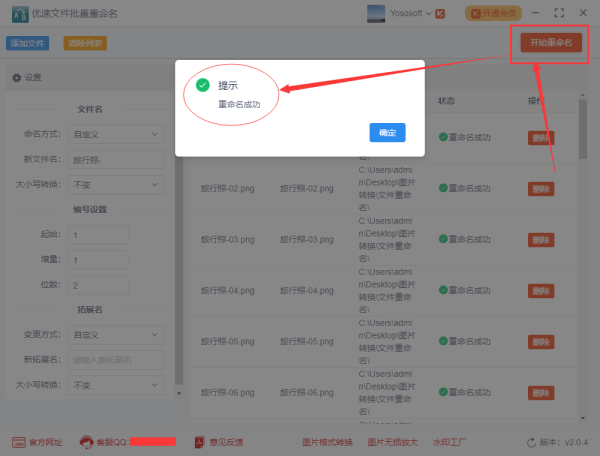
Task: Click the 版本 v2.0.4 text
Action: point(564,442)
